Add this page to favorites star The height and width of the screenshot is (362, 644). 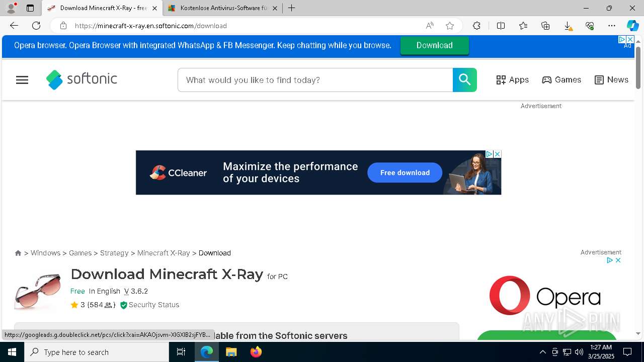(450, 26)
